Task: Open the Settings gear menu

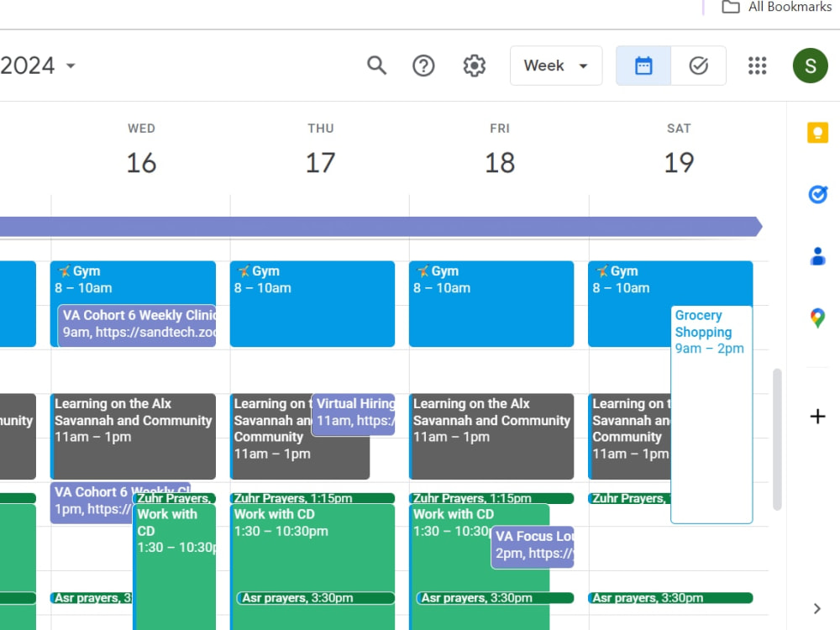Action: pyautogui.click(x=474, y=66)
